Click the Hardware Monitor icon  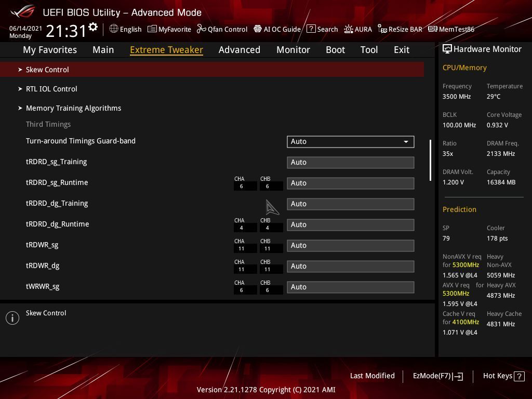coord(447,49)
